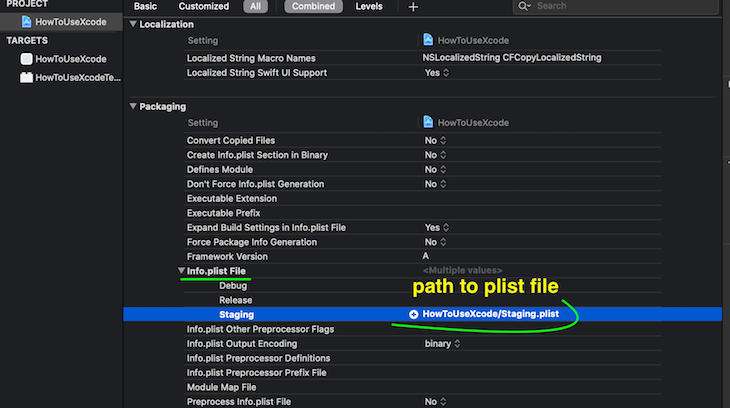Image resolution: width=730 pixels, height=408 pixels.
Task: Click the blueprint icon in Packaging header
Action: [428, 122]
